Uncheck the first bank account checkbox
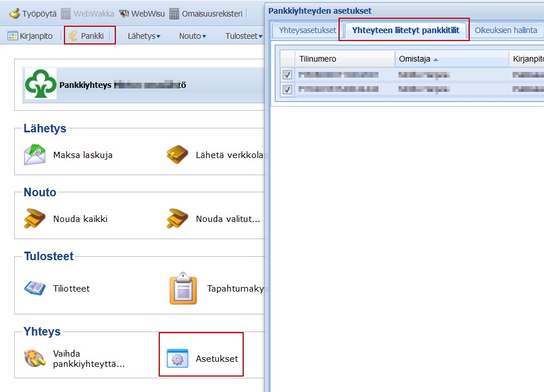The width and height of the screenshot is (544, 392). 287,75
